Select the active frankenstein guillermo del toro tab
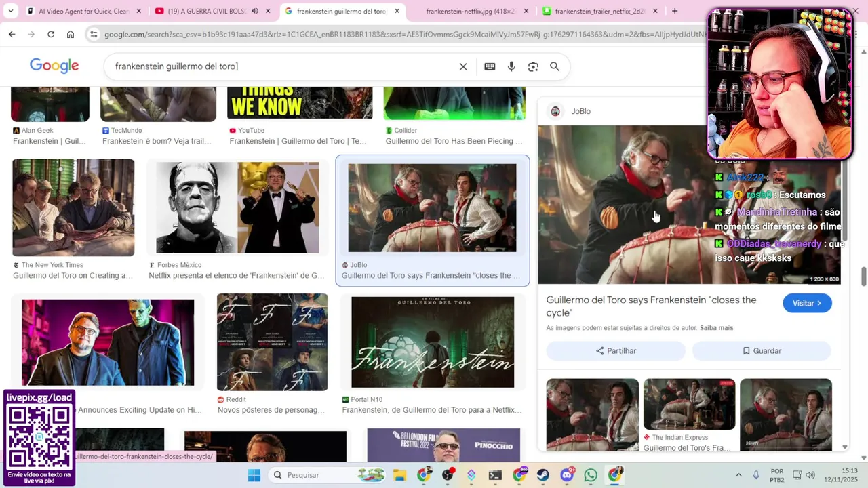The image size is (868, 488). pyautogui.click(x=342, y=11)
